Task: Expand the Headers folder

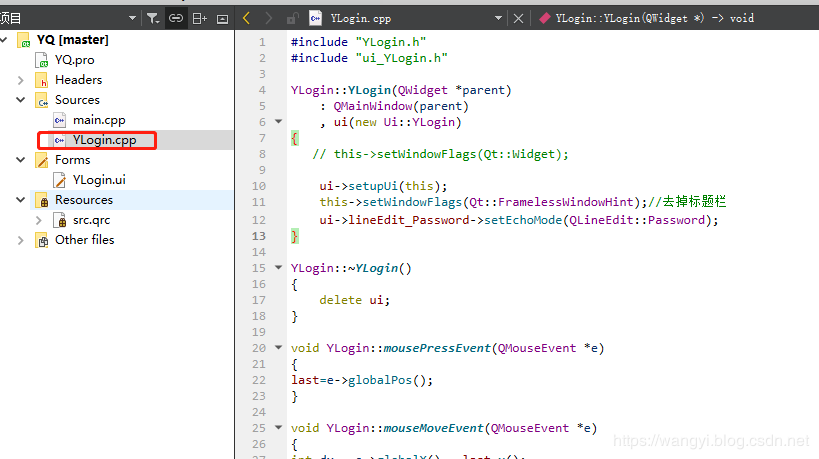Action: [x=20, y=80]
